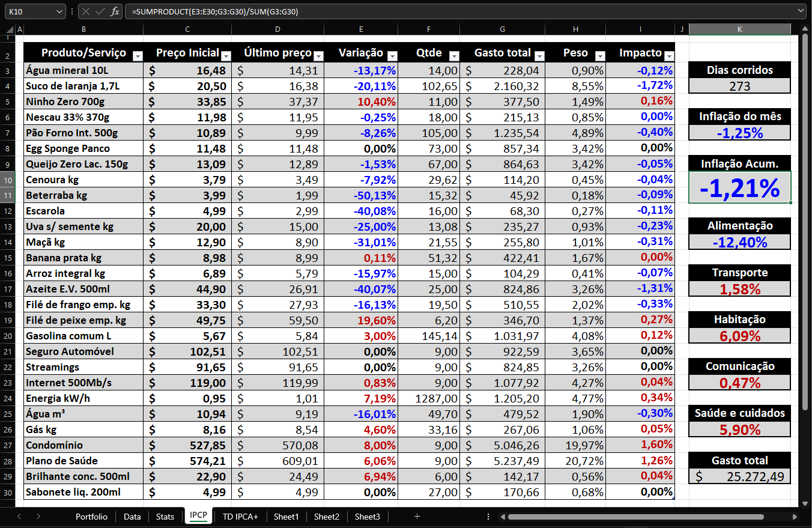Viewport: 812px width, 528px height.
Task: Switch to the Sheet1 tab
Action: tap(286, 517)
